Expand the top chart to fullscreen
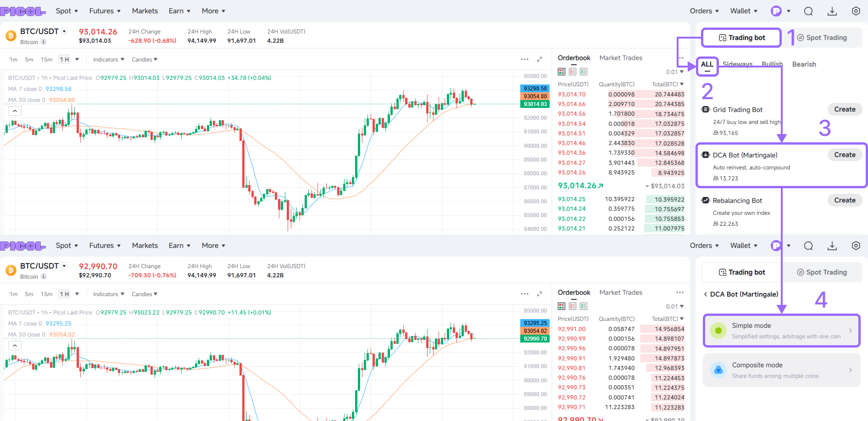The width and height of the screenshot is (868, 421). (540, 59)
